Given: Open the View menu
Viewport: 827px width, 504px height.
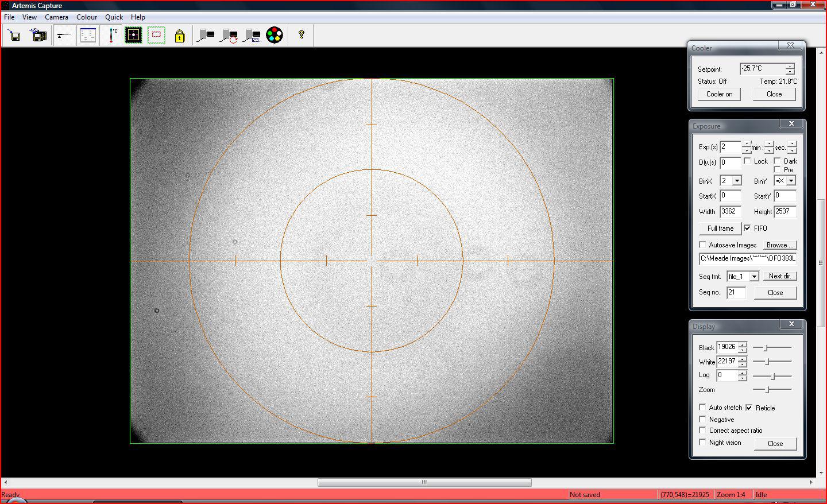Looking at the screenshot, I should (29, 17).
